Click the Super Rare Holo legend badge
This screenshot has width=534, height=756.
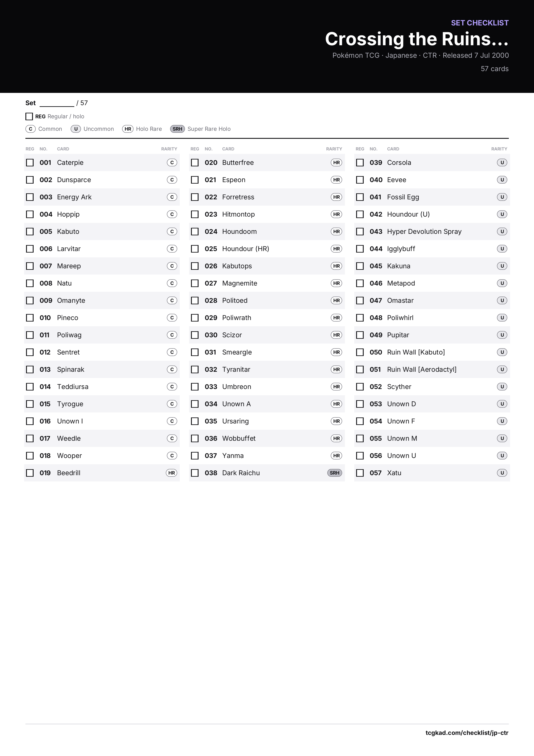pos(177,129)
